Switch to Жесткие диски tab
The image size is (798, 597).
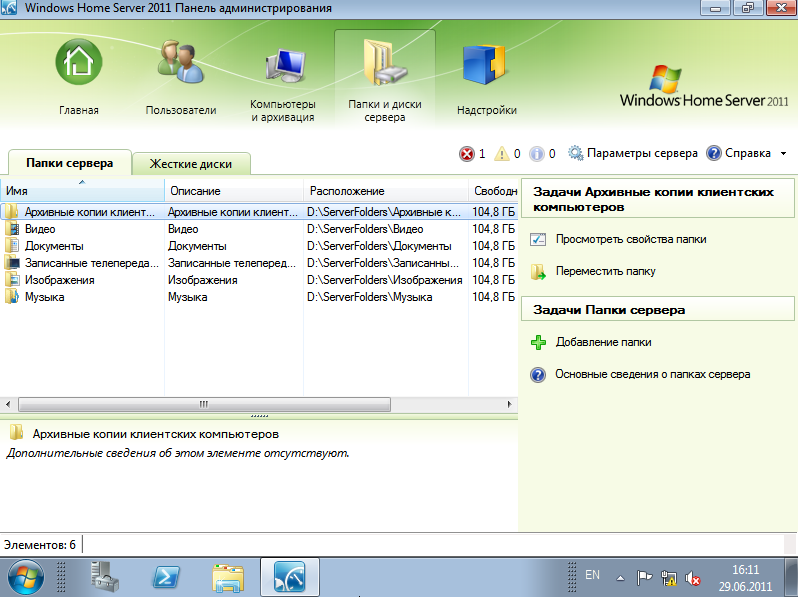[191, 164]
